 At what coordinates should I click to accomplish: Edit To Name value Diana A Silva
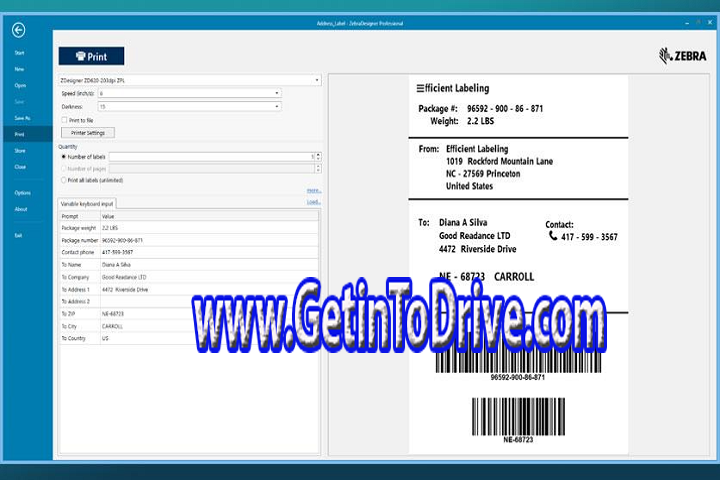pyautogui.click(x=209, y=265)
